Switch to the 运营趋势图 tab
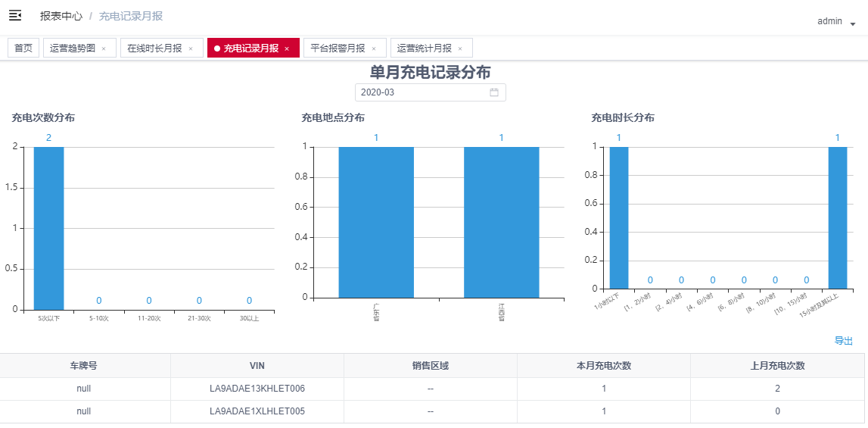This screenshot has height=428, width=868. [x=73, y=48]
